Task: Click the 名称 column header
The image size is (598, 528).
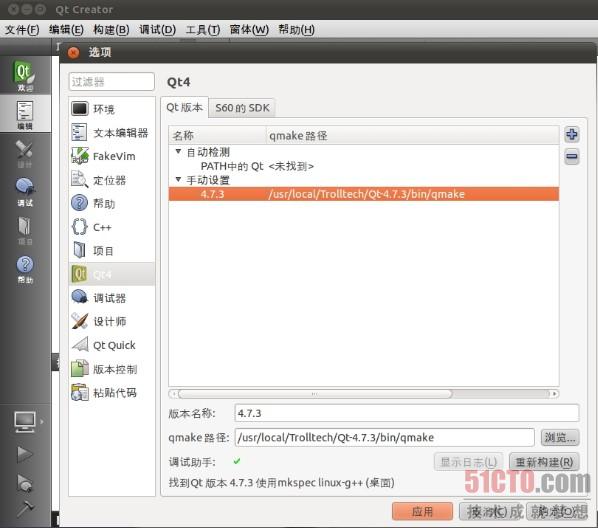Action: pyautogui.click(x=217, y=135)
